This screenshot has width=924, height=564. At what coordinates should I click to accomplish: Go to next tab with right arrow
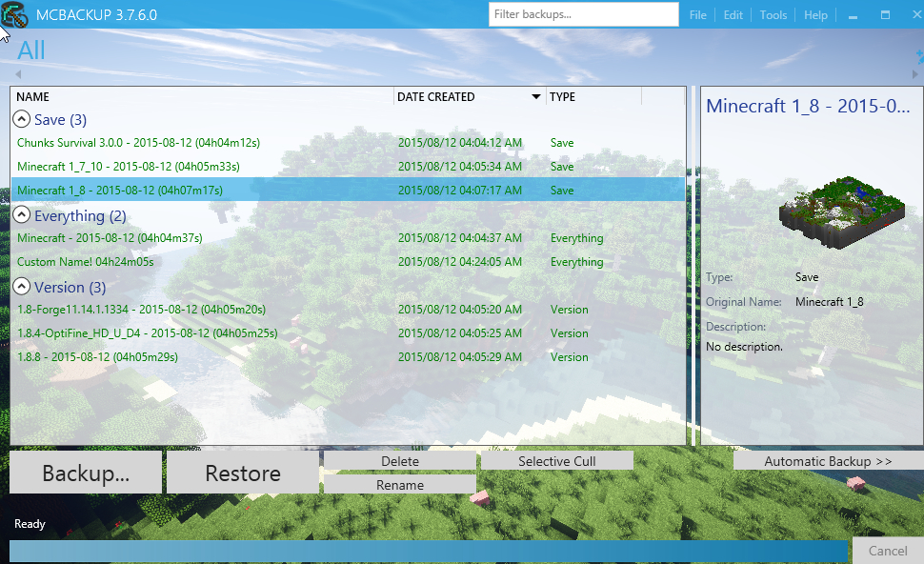tap(915, 74)
